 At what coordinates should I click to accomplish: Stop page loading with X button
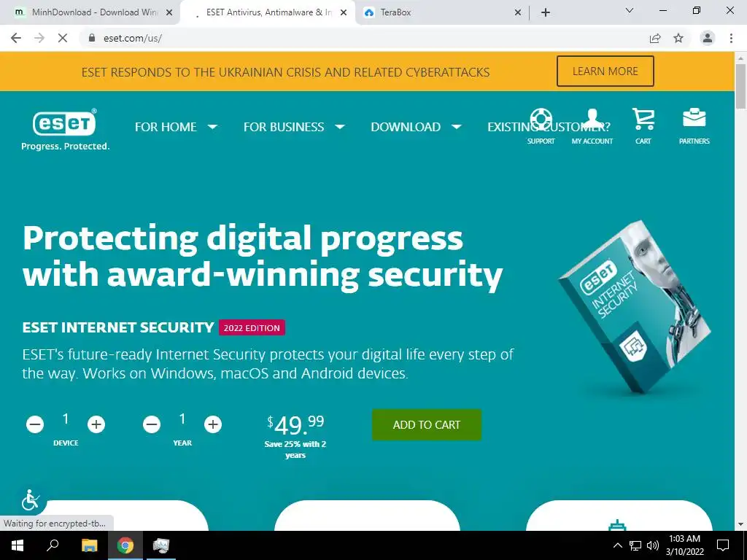pyautogui.click(x=63, y=38)
